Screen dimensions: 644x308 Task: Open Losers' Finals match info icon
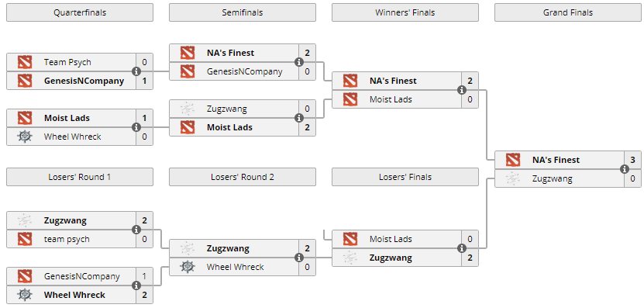pyautogui.click(x=462, y=248)
